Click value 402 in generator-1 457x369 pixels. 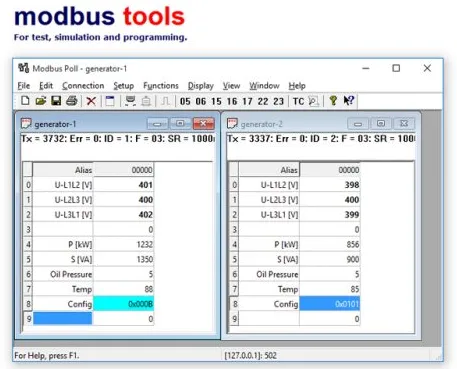point(123,214)
